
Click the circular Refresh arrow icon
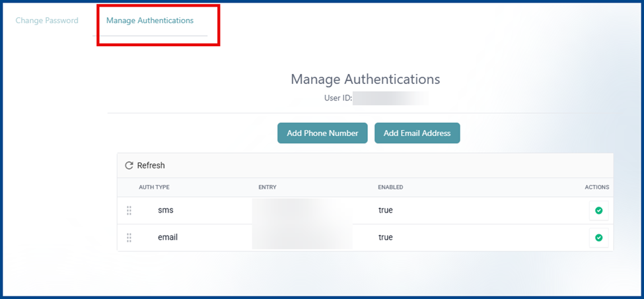coord(129,166)
